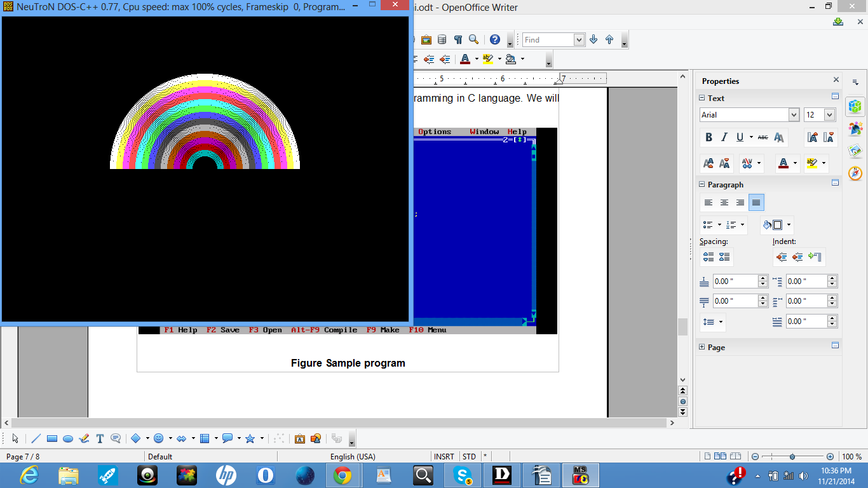868x488 pixels.
Task: Expand the Page section in sidebar
Action: (x=702, y=347)
